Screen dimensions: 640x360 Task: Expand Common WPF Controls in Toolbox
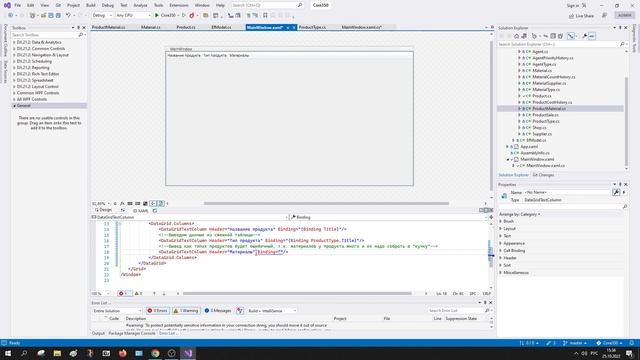[x=14, y=93]
